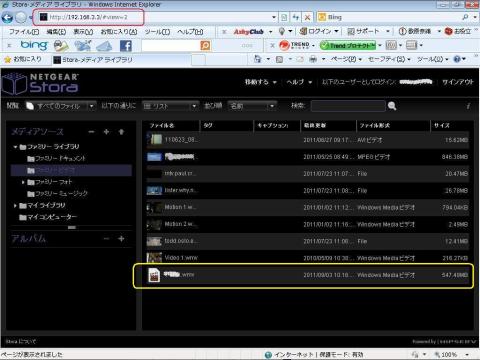This screenshot has height=360, width=480.
Task: Select the ファミリー ミュージック folder
Action: [57, 194]
